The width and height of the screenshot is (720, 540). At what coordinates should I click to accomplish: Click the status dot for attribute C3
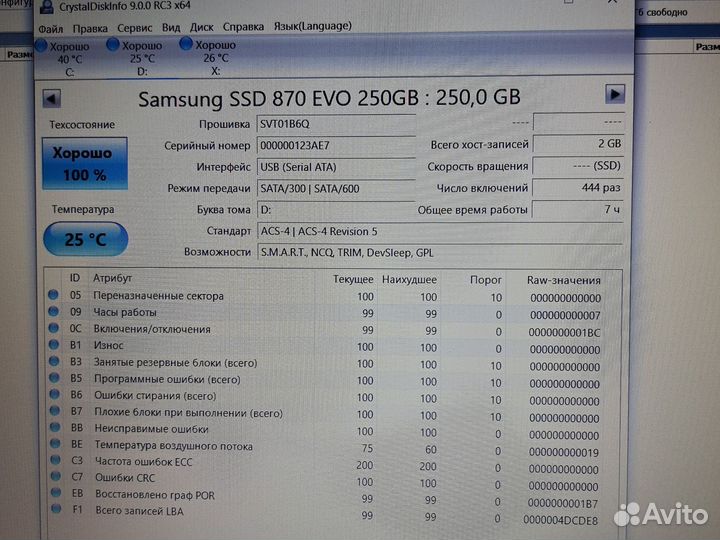coord(56,460)
